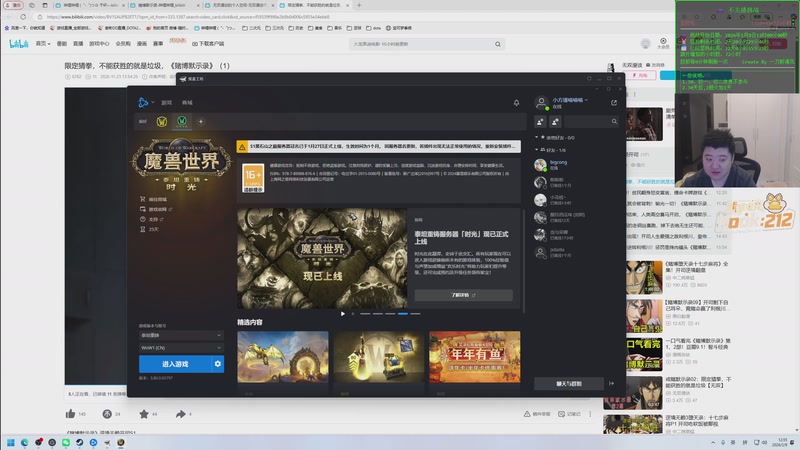Open the yellow warning announcement banner
This screenshot has height=450, width=800.
pos(379,146)
